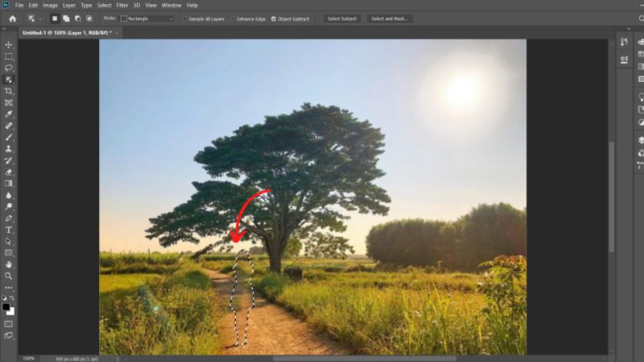
Task: Open the Mode Rectangle dropdown
Action: point(147,19)
